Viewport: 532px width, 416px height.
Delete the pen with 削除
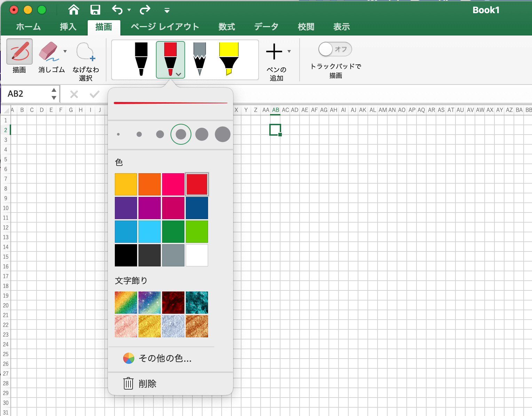tap(140, 384)
